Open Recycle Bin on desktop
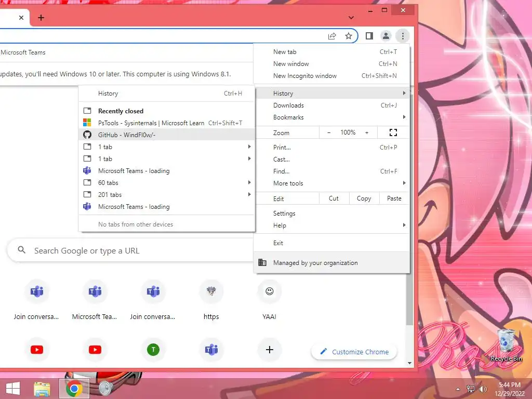The image size is (532, 399). [x=506, y=345]
